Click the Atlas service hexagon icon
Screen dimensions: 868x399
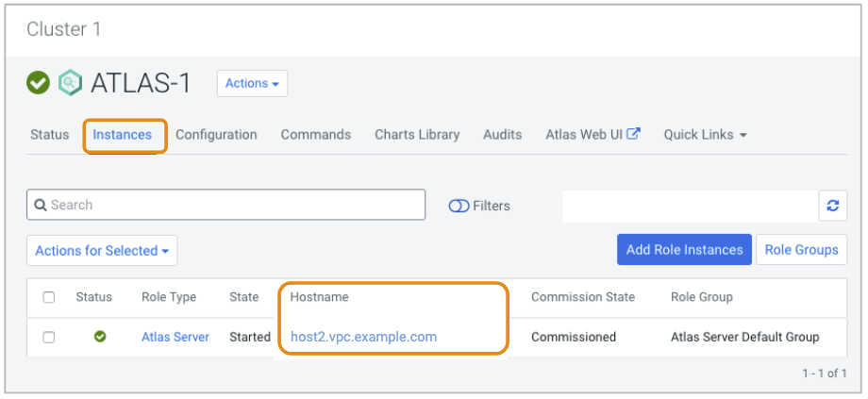pyautogui.click(x=70, y=83)
